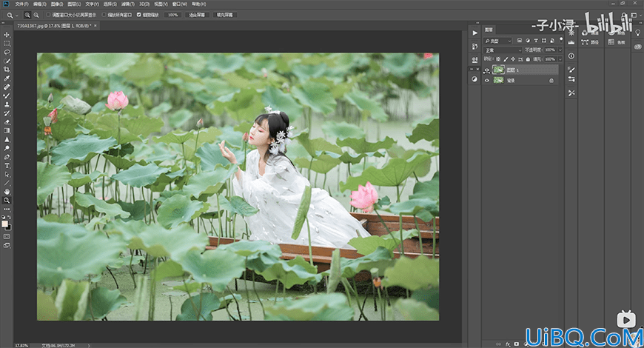Disable scrubby zoom checkbox
This screenshot has width=644, height=348.
coord(139,15)
